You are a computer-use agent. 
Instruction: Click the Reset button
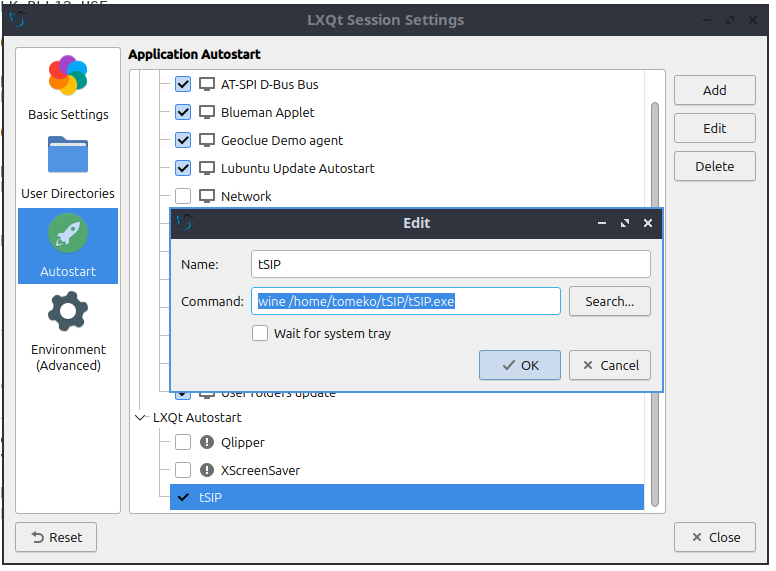pos(56,537)
